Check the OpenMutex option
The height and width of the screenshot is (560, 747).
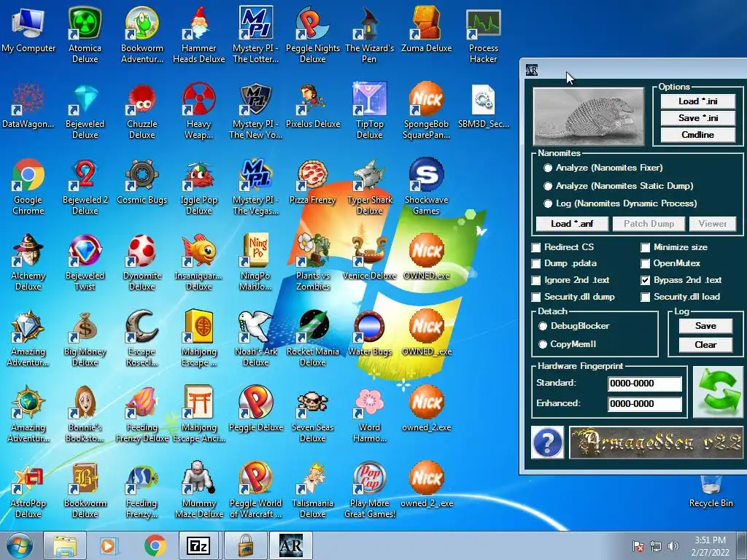point(646,264)
